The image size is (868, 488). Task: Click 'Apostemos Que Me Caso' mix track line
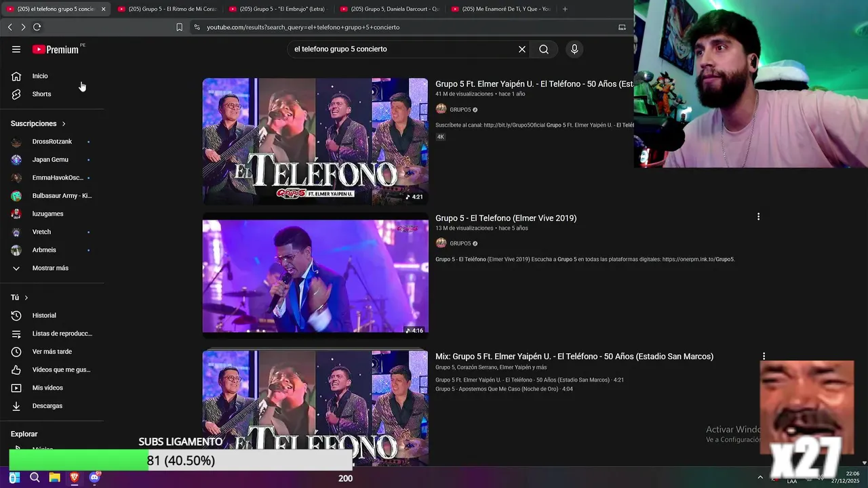[504, 389]
